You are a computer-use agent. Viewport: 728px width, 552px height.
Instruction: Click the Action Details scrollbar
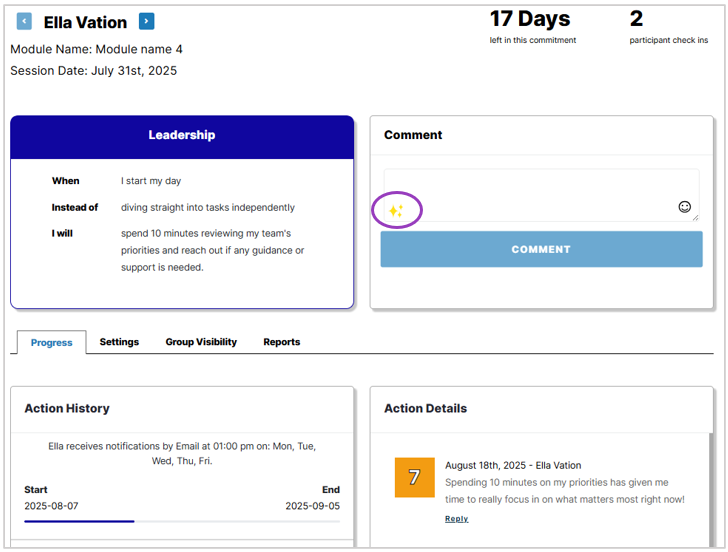pos(711,490)
